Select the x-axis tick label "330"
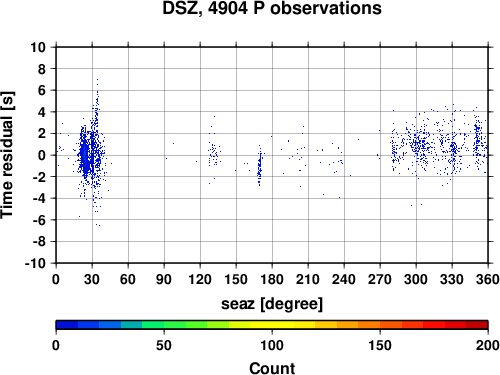Screen dimensions: 500x375 [x=452, y=279]
